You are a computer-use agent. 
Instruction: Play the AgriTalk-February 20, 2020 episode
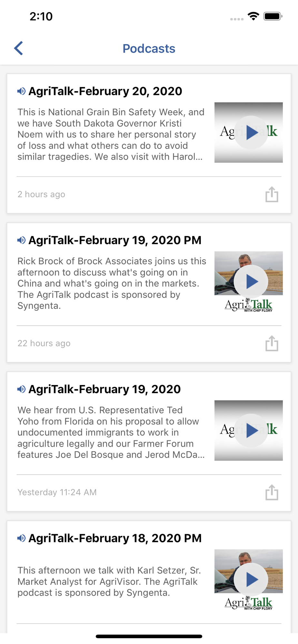251,132
